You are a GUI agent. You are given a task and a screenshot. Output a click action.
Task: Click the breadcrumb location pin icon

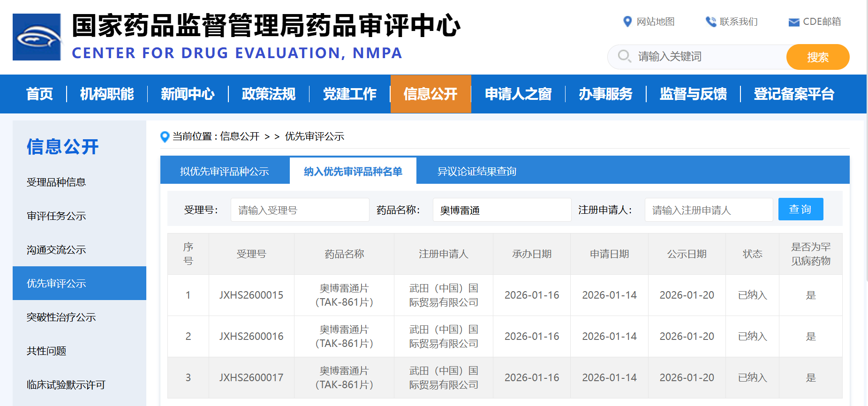tap(165, 136)
